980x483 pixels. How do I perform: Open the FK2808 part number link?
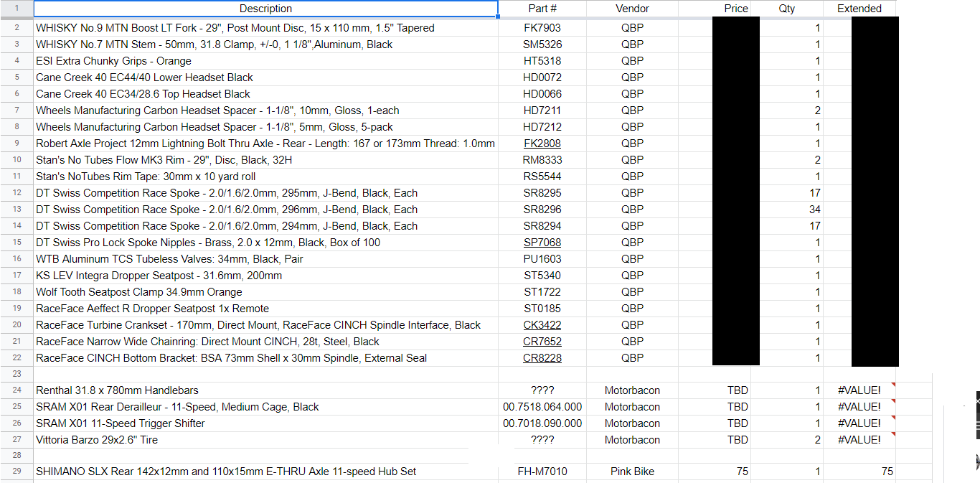[542, 144]
